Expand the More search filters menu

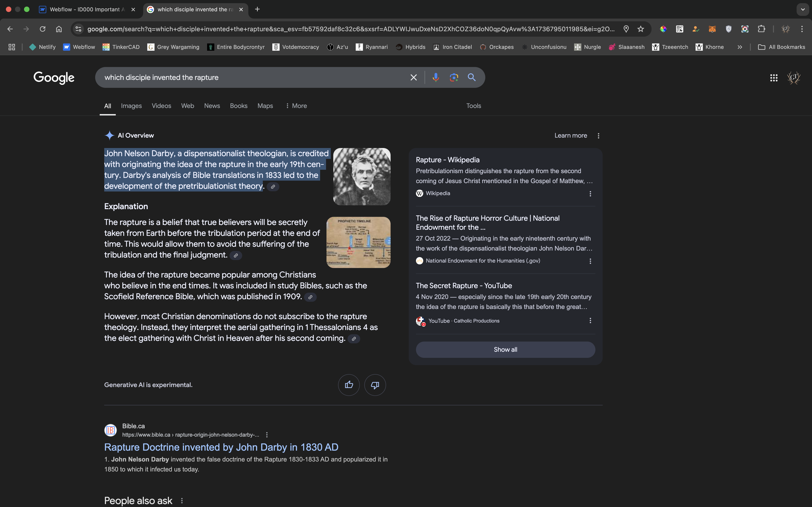click(296, 106)
